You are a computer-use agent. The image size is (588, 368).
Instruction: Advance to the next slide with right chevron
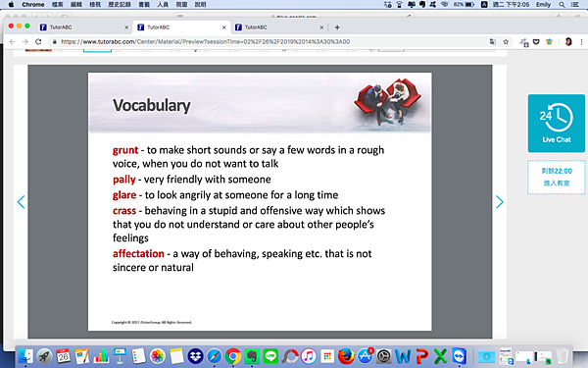pos(499,202)
